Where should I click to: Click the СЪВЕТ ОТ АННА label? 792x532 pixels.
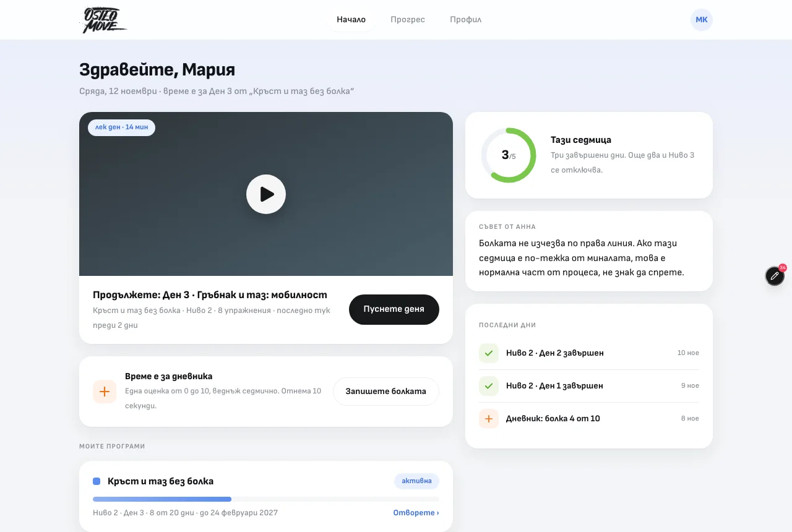[x=507, y=227]
